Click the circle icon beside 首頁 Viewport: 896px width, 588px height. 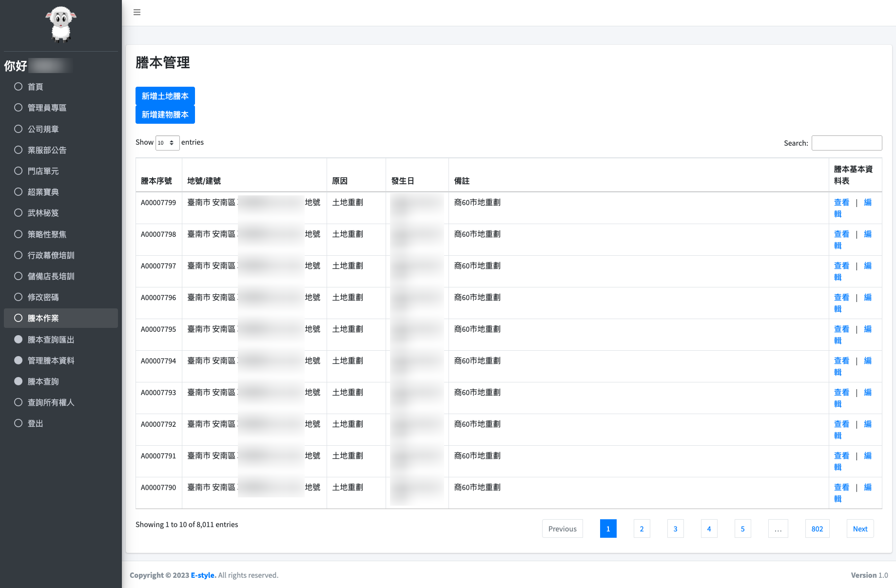point(19,87)
